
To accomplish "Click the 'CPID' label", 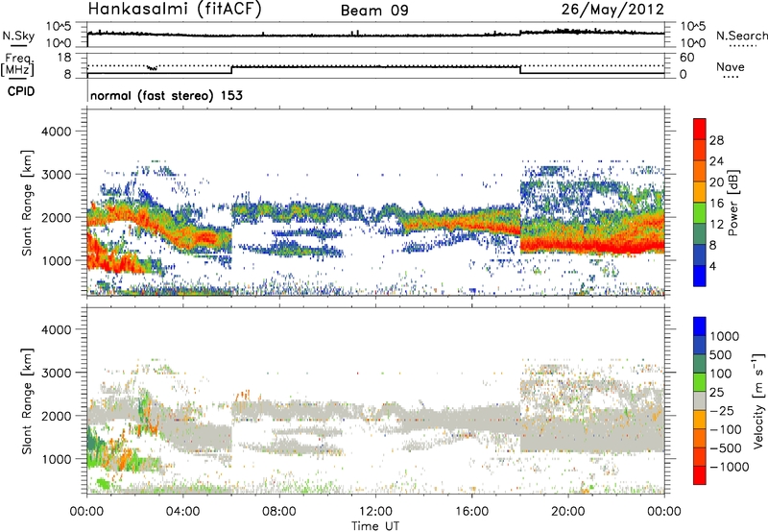I will 21,91.
